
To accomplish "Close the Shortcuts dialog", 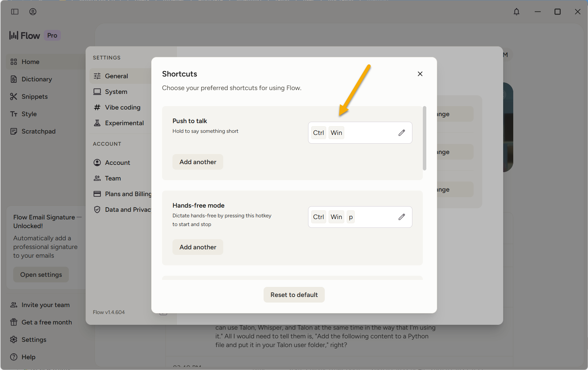I will (x=420, y=74).
